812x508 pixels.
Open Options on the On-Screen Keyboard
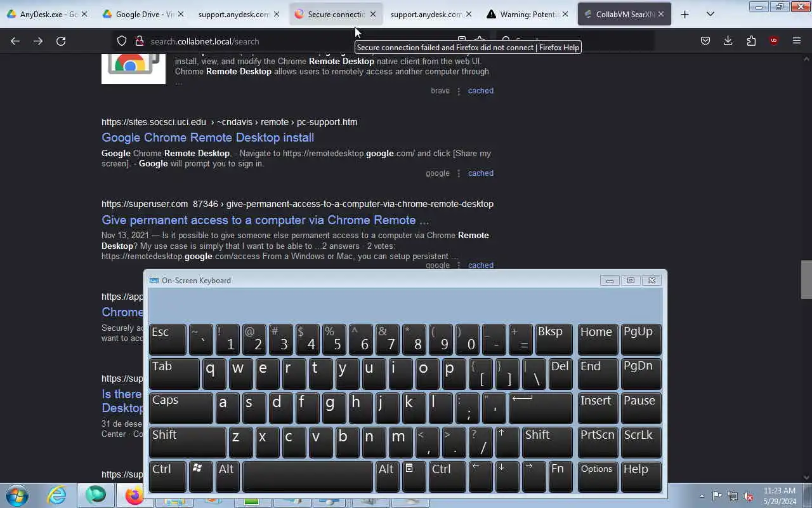tap(598, 476)
